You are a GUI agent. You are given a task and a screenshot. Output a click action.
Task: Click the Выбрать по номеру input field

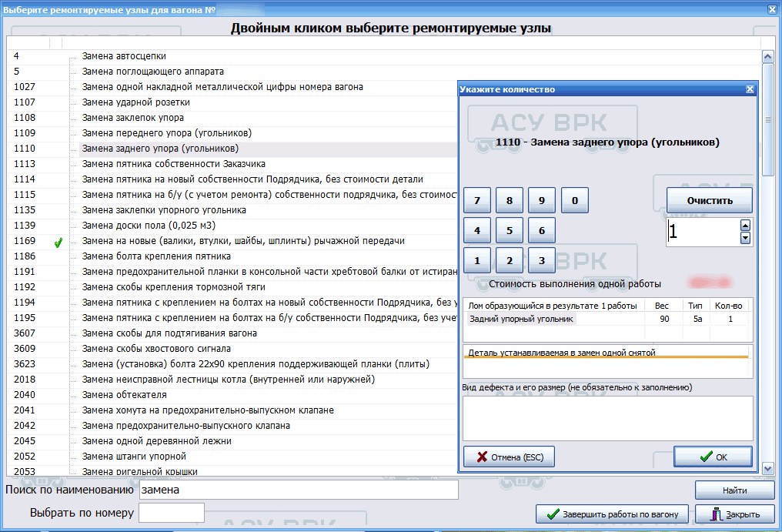click(171, 513)
